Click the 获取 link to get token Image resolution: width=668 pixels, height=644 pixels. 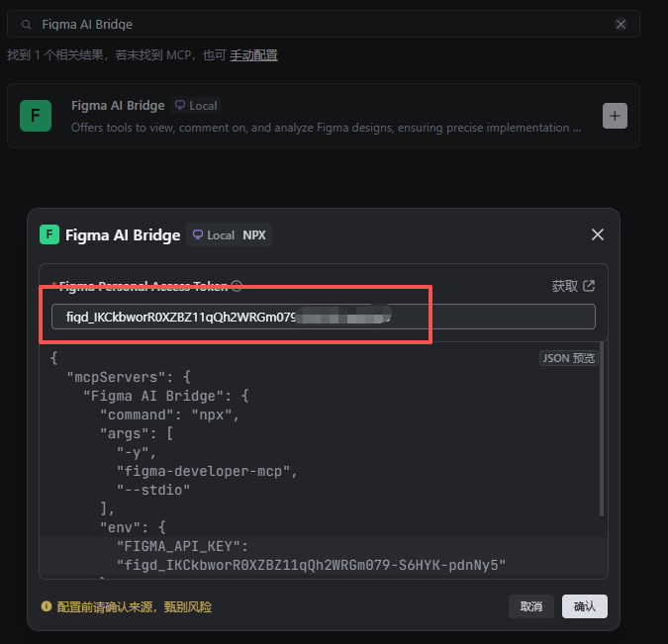tap(564, 286)
